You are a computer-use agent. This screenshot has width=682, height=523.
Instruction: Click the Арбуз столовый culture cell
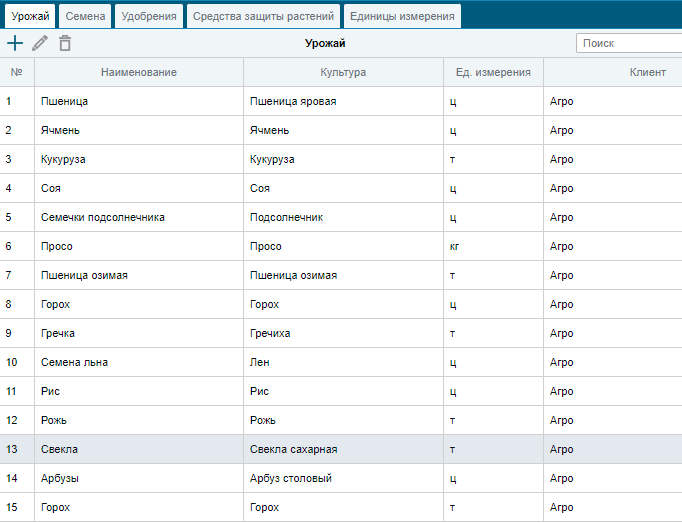click(x=343, y=478)
